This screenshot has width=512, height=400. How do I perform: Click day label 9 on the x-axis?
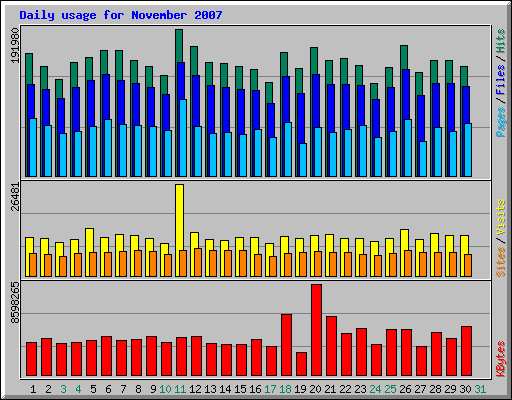click(153, 389)
